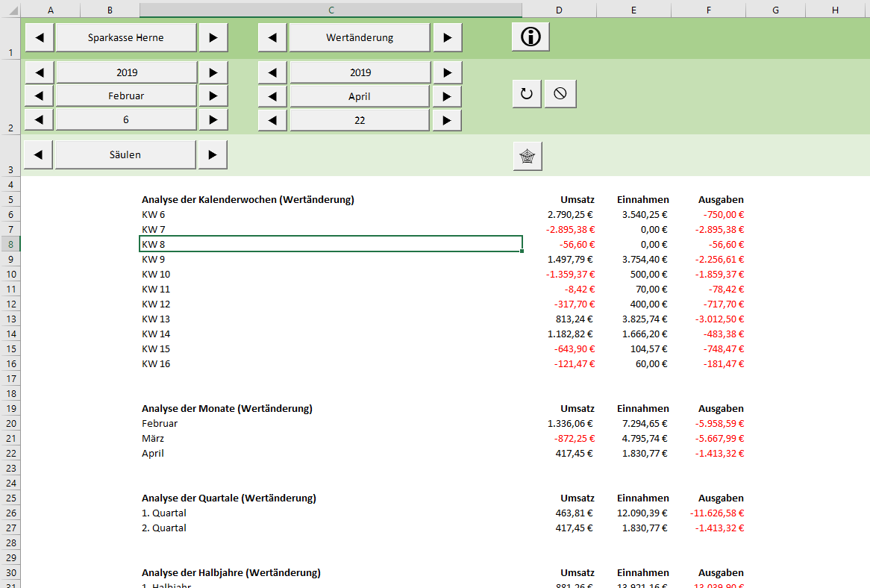This screenshot has width=870, height=588.
Task: Select row header 17
Action: click(10, 379)
